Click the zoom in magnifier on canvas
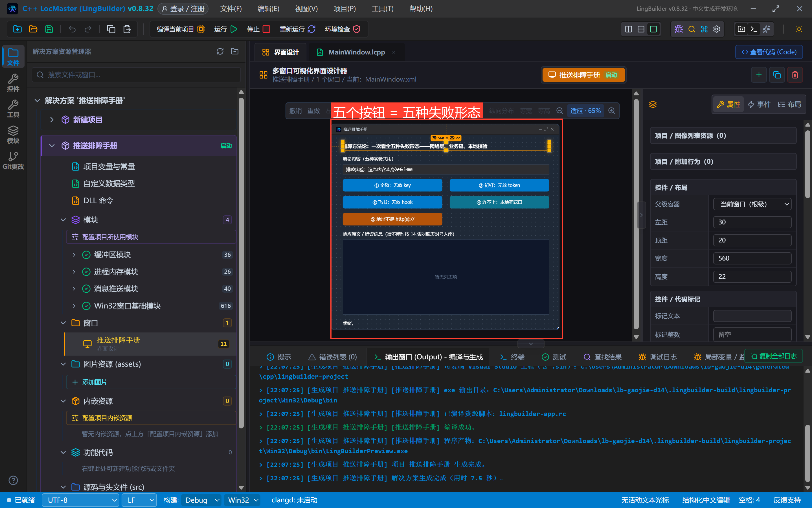 tap(611, 111)
